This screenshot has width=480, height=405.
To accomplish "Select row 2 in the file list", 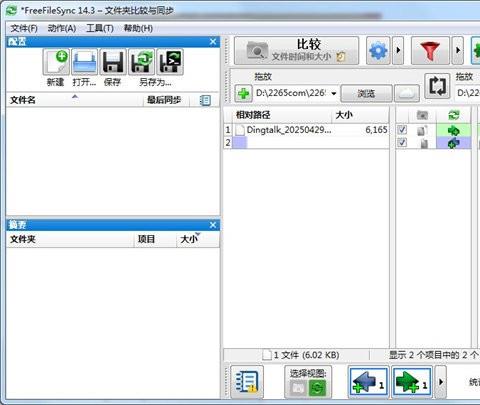I will [311, 143].
